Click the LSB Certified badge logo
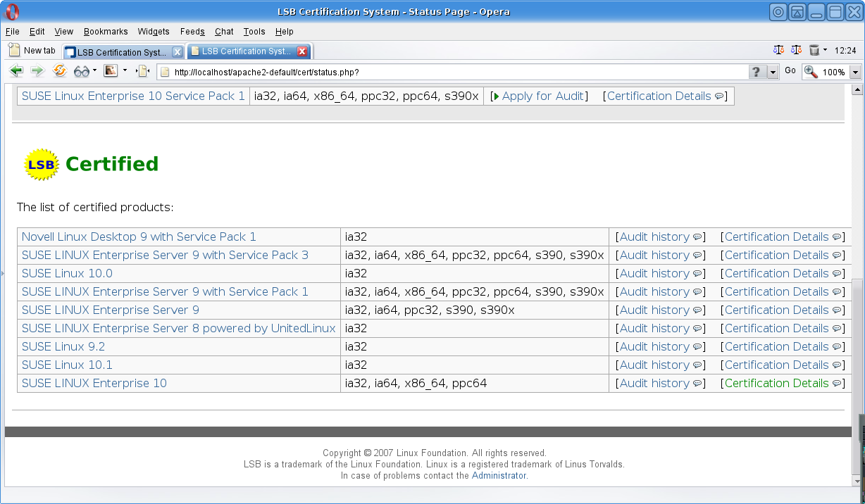 click(42, 165)
